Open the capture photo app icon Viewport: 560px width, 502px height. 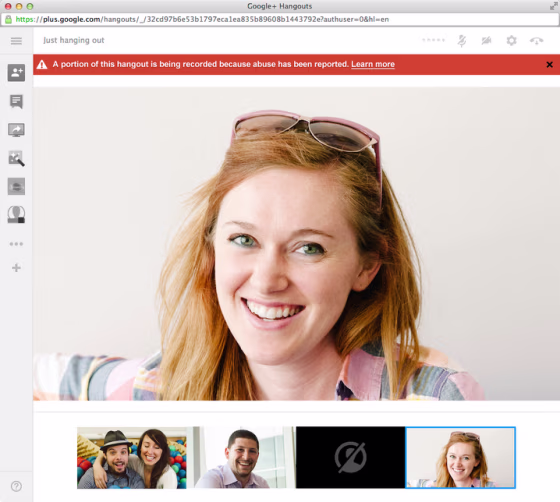pyautogui.click(x=16, y=158)
